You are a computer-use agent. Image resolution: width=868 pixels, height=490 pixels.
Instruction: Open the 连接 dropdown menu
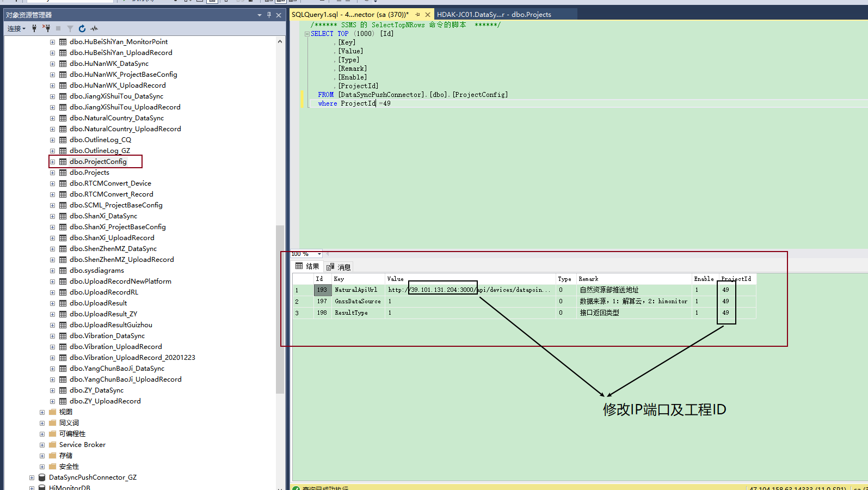(x=16, y=28)
